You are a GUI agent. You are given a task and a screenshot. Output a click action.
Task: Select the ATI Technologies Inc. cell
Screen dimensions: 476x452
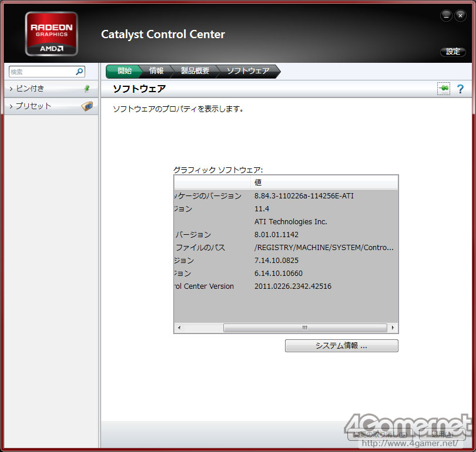(290, 222)
